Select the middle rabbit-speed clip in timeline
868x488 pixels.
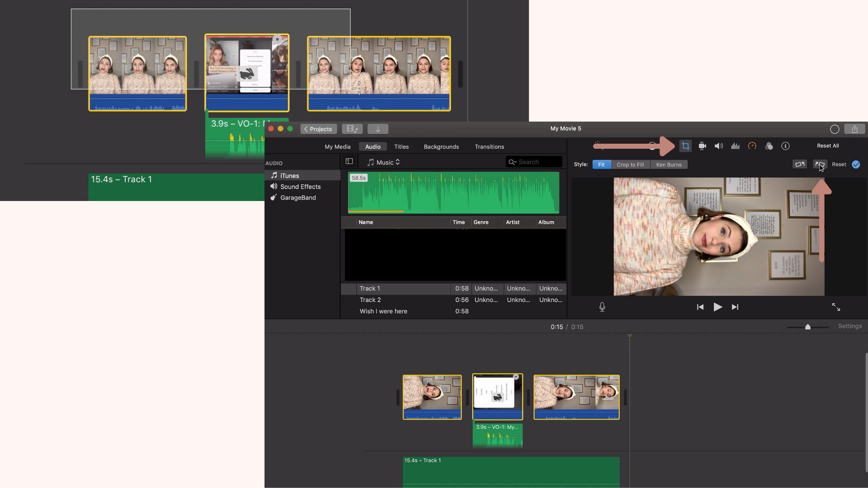tap(498, 397)
